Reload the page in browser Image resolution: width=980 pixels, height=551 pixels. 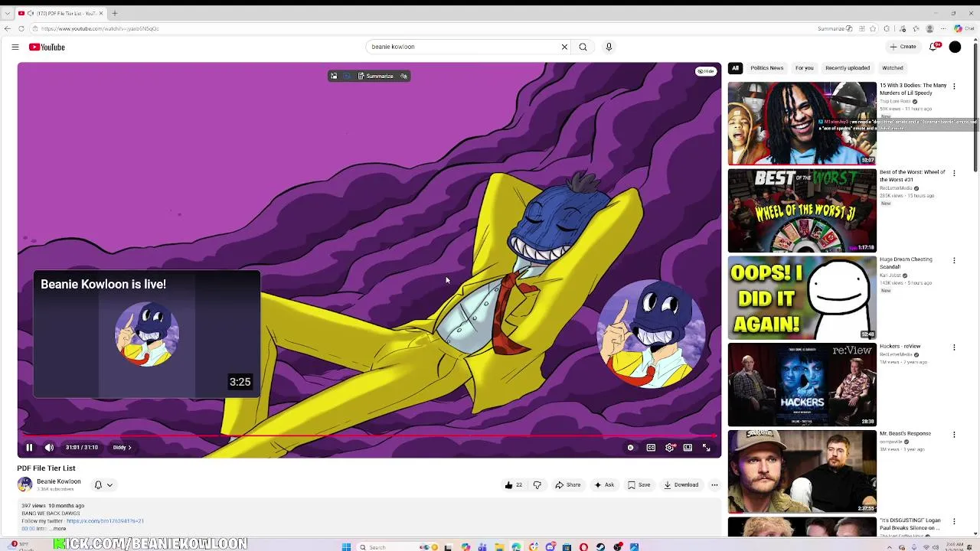click(21, 28)
